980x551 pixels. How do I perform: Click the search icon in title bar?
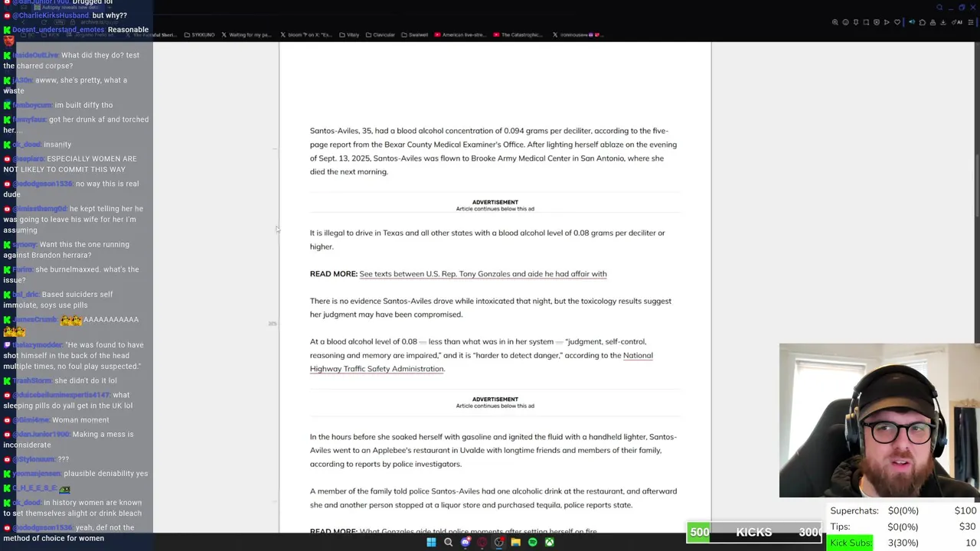[x=939, y=8]
